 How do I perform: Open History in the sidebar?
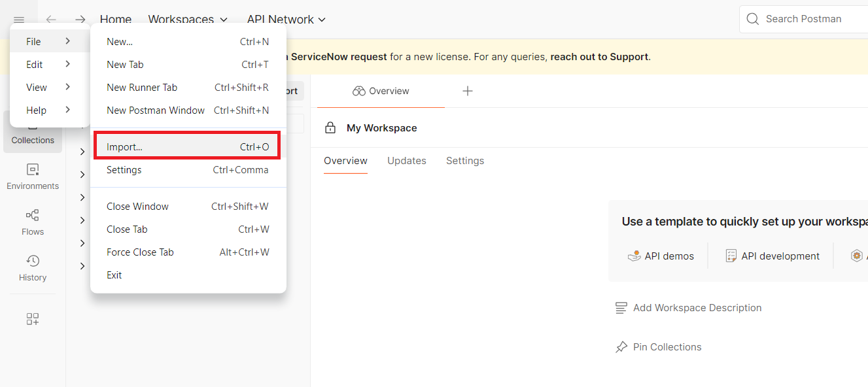click(x=33, y=268)
